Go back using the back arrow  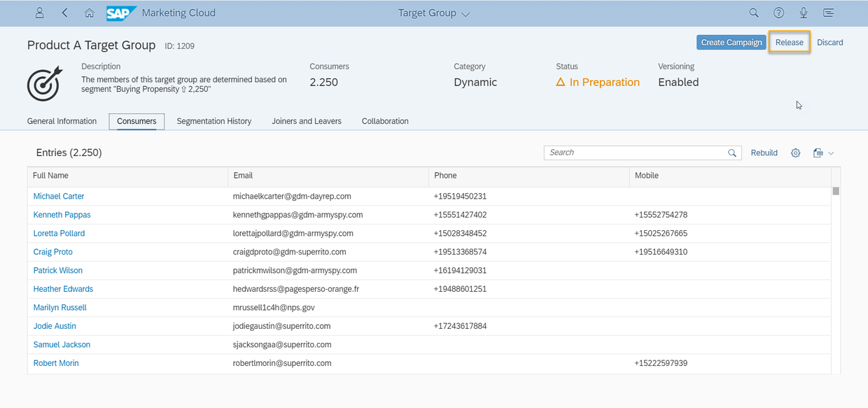65,13
